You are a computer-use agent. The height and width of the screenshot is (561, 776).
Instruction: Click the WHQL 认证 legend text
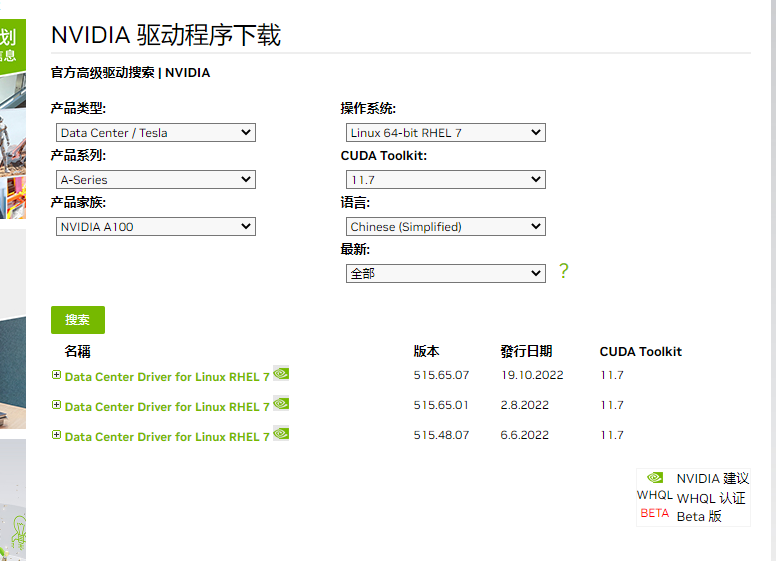[711, 498]
